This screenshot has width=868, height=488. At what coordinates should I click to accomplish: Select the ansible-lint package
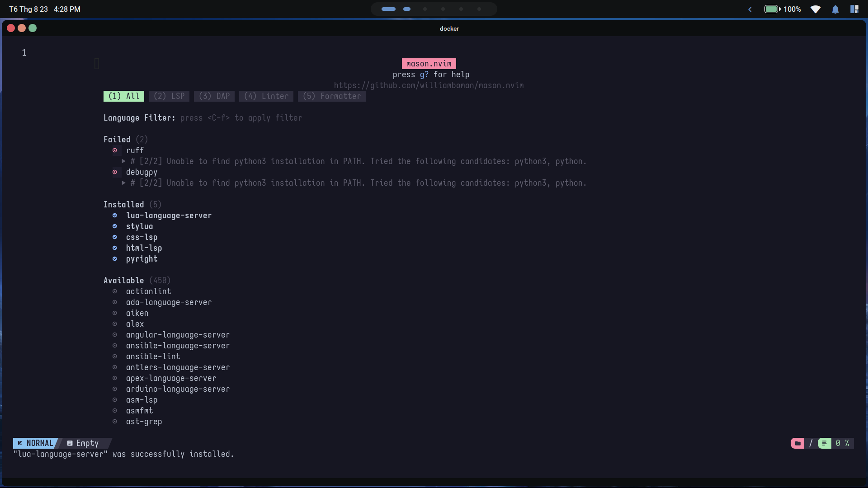153,357
